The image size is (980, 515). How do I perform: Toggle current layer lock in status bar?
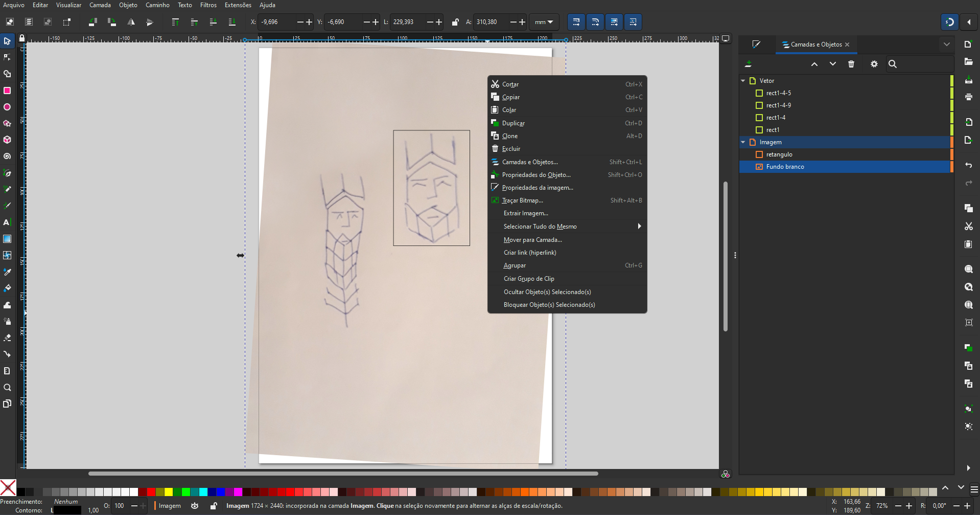(214, 506)
